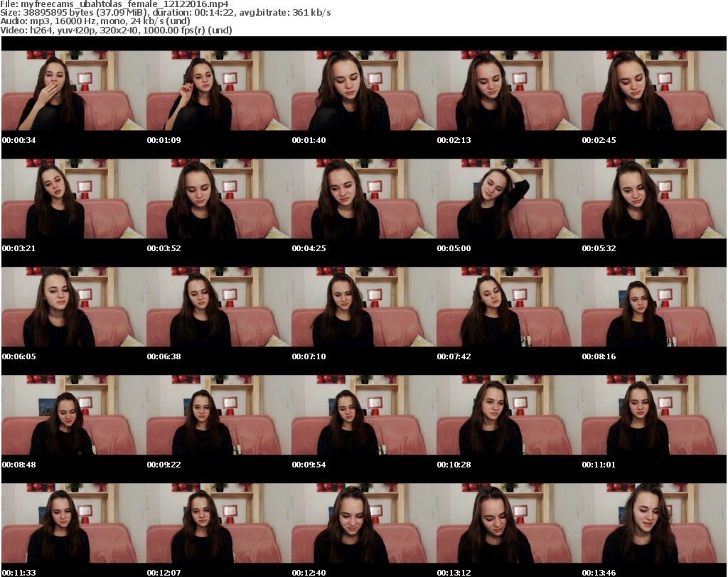Select the 00:02:45 thumbnail

[x=653, y=90]
